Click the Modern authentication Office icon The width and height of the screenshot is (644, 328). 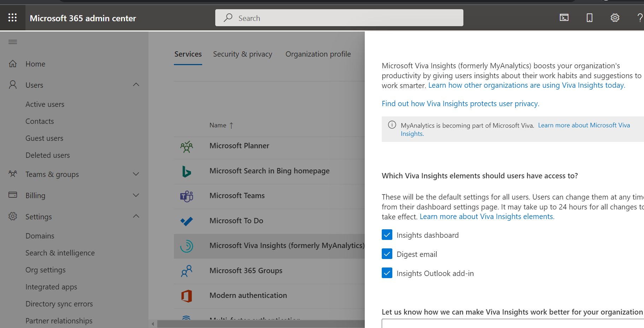point(186,296)
